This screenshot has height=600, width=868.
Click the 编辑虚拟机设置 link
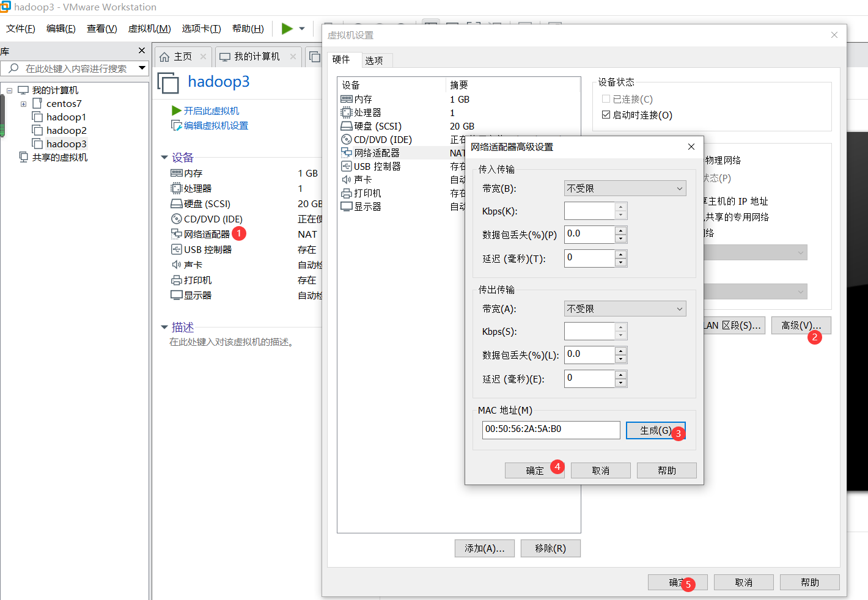point(216,125)
